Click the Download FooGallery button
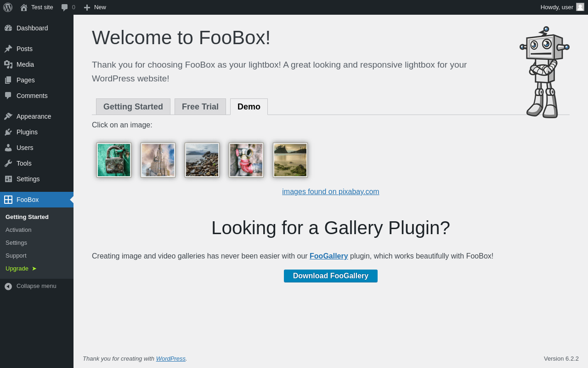 click(331, 276)
